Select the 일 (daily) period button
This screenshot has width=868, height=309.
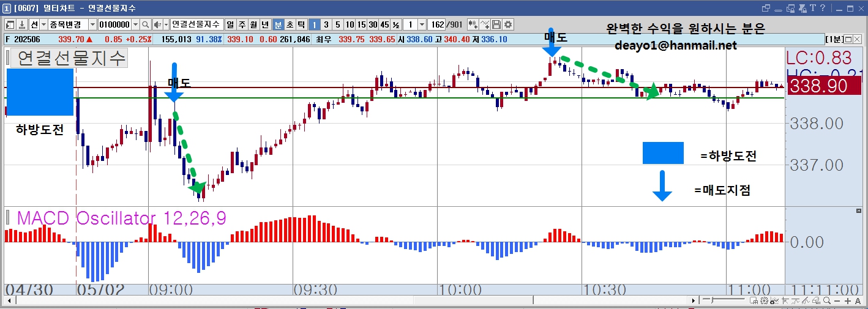(230, 24)
